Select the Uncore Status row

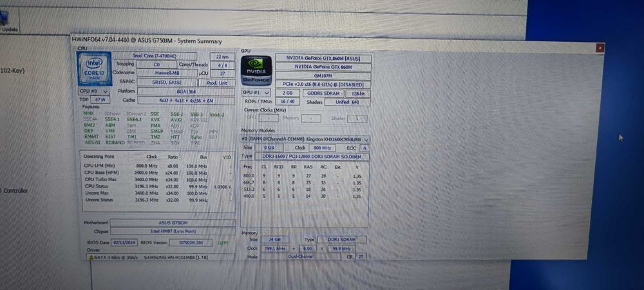(x=158, y=200)
